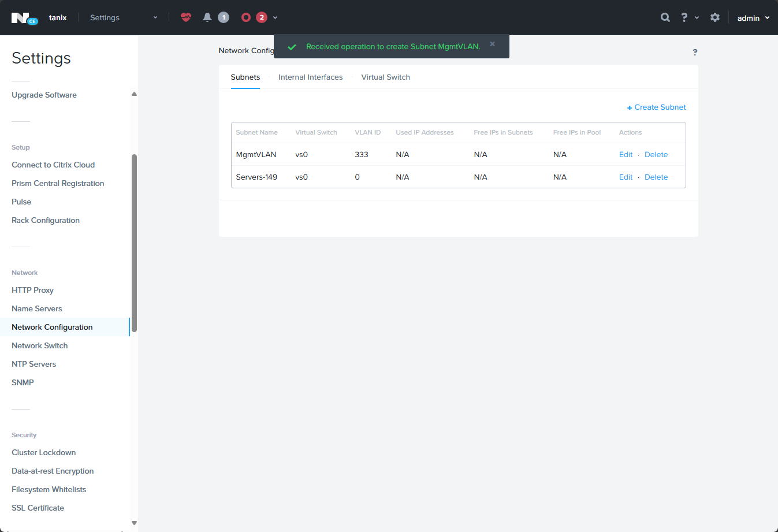This screenshot has height=532, width=778.
Task: Click the sidebar scrollbar thumb
Action: [x=134, y=243]
